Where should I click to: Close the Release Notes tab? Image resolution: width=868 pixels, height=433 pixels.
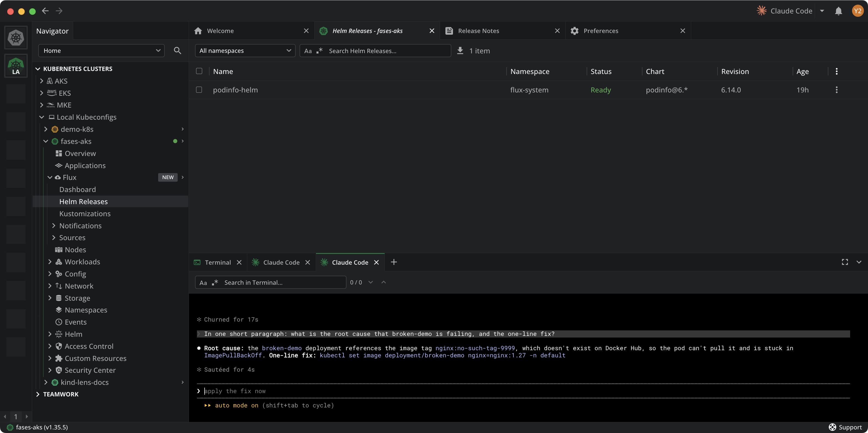pyautogui.click(x=557, y=31)
